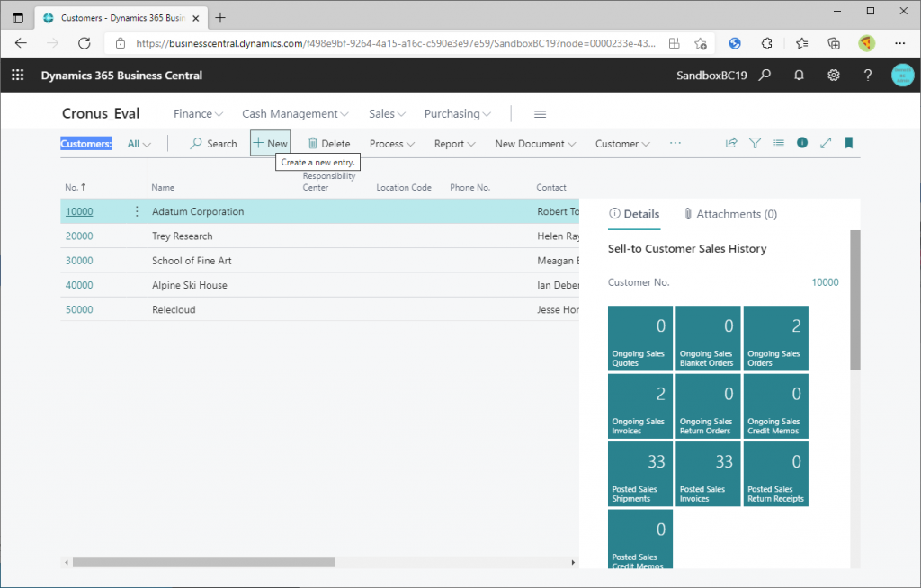This screenshot has width=921, height=588.
Task: Expand the Finance menu
Action: [x=198, y=114]
